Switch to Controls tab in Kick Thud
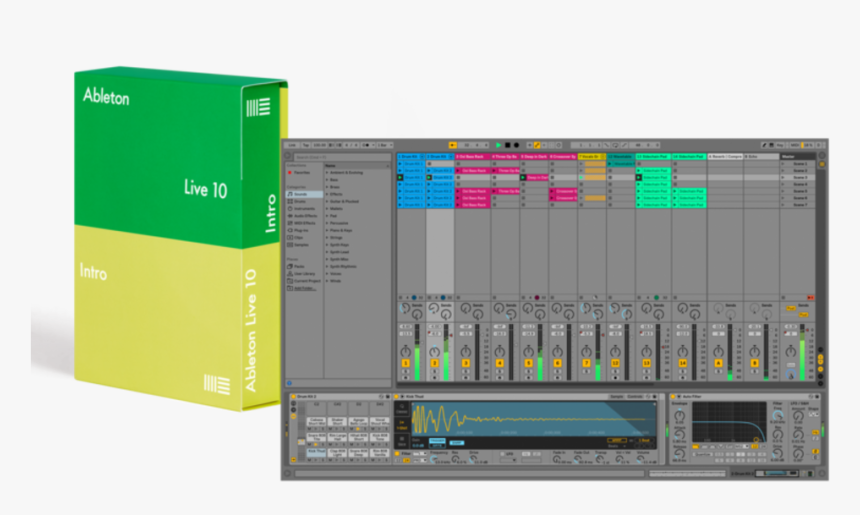This screenshot has height=515, width=860. coord(635,397)
